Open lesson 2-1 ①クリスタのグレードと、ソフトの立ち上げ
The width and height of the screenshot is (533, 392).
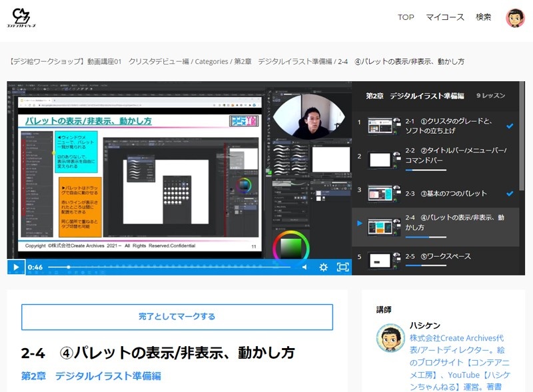click(436, 126)
